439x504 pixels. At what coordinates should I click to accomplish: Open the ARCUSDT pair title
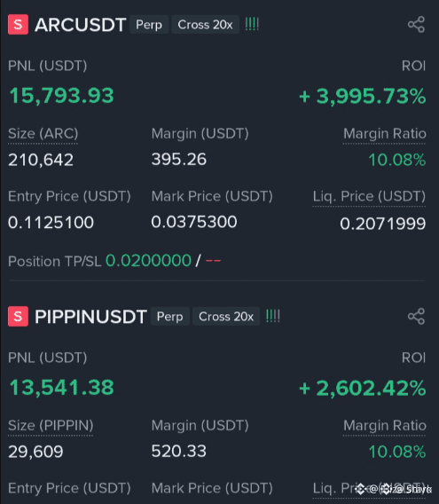pyautogui.click(x=81, y=25)
